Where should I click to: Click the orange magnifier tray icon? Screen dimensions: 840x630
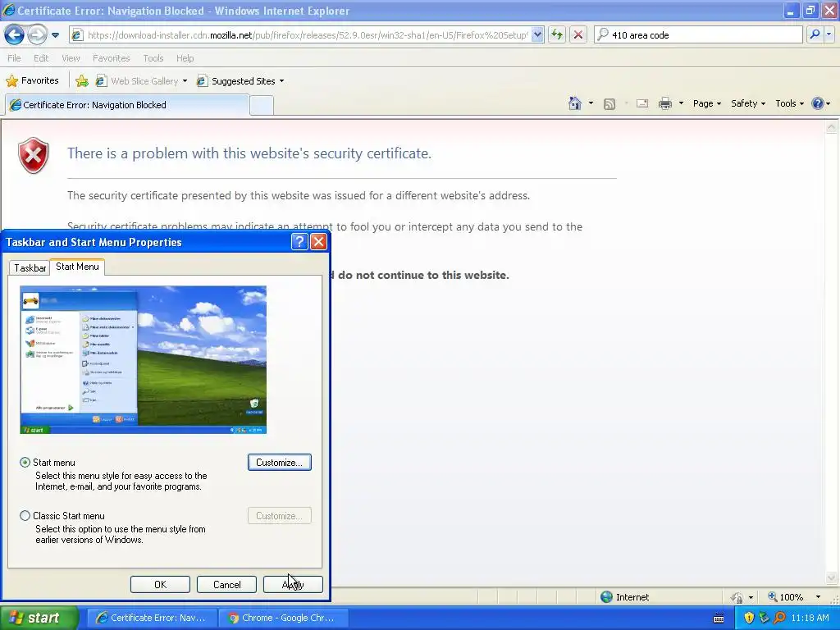[779, 618]
